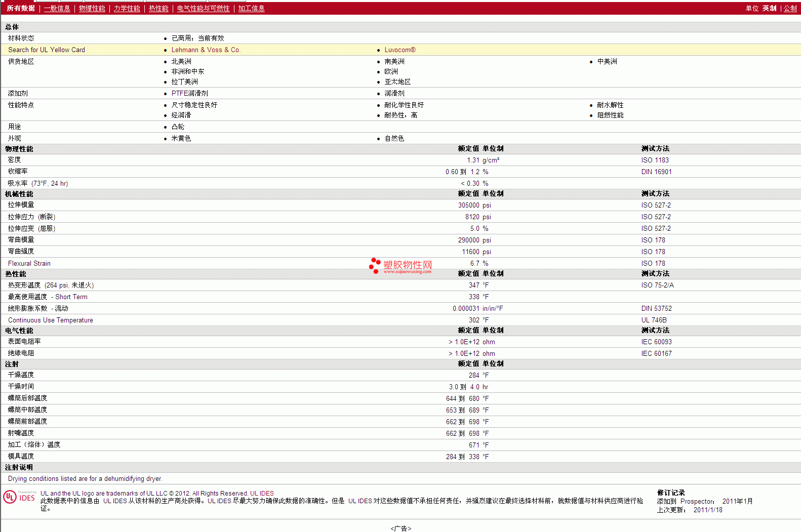801x532 pixels.
Task: Click Continuous Use Temperature label
Action: point(51,320)
